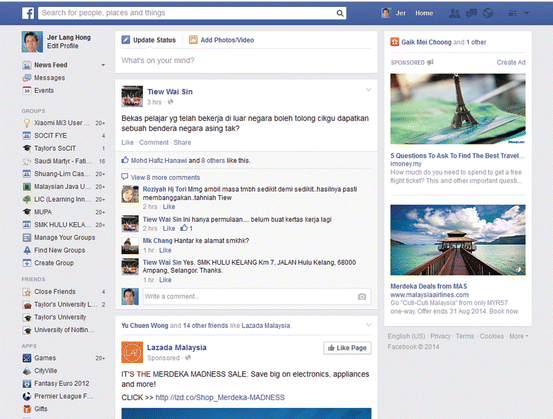Screen dimensions: 553x419
Task: Click the Create Group plus icon
Action: point(27,263)
